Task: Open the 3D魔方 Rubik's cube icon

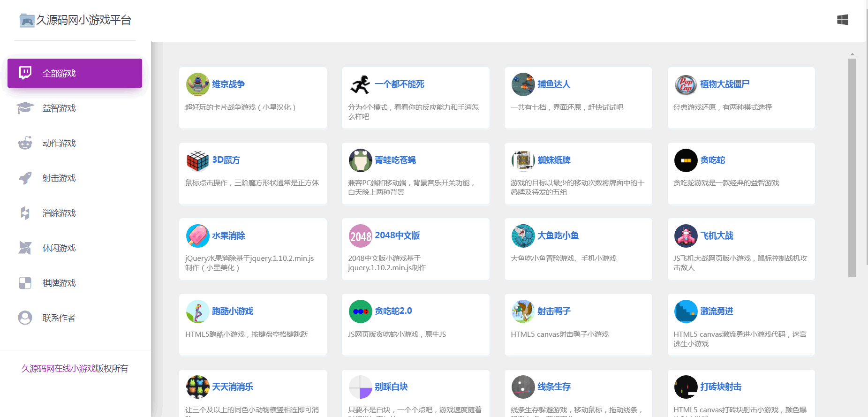Action: pyautogui.click(x=197, y=160)
